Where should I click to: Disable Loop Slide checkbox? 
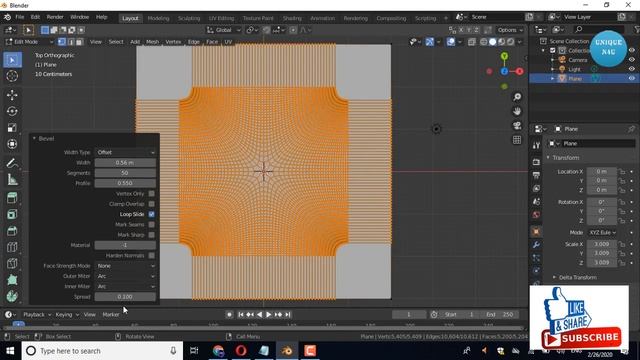(x=151, y=214)
